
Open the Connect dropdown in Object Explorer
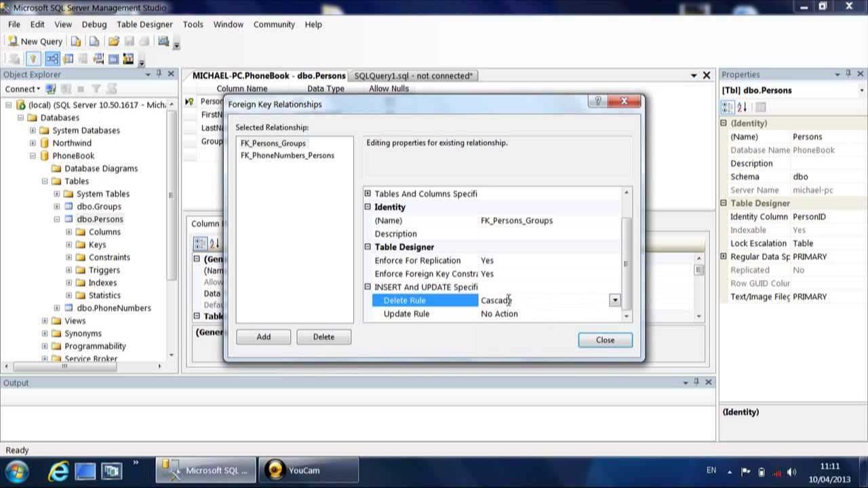click(22, 89)
